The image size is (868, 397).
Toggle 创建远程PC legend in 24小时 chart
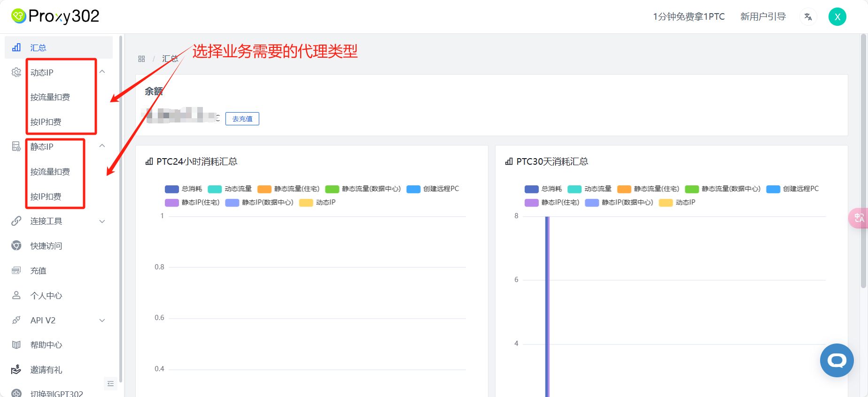(433, 189)
